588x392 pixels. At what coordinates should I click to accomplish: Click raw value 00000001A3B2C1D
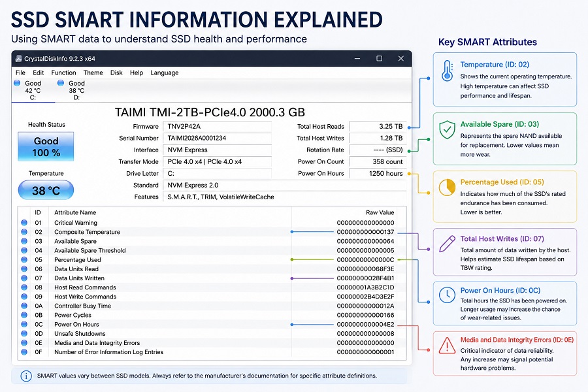pyautogui.click(x=366, y=287)
